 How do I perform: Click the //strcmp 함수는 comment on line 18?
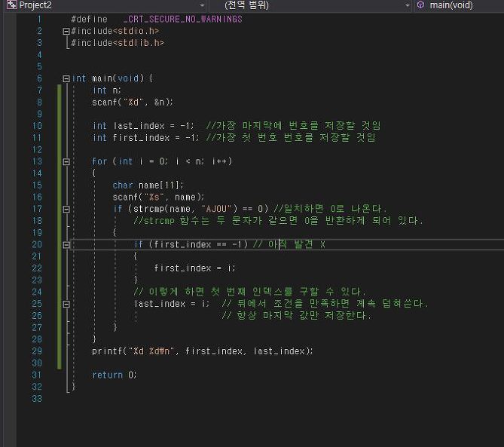278,221
